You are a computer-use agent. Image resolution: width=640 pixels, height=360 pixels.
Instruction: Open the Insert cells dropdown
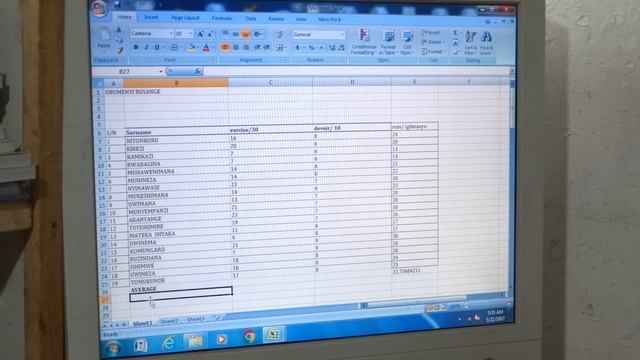[432, 32]
